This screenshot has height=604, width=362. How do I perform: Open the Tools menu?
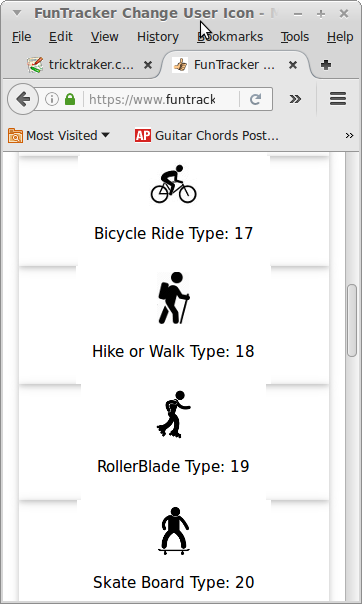(295, 37)
